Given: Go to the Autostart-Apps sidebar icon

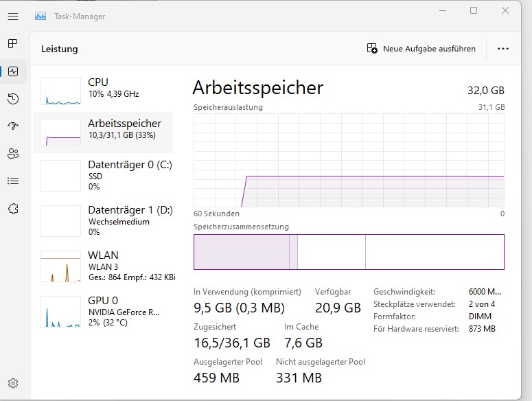Looking at the screenshot, I should click(13, 126).
